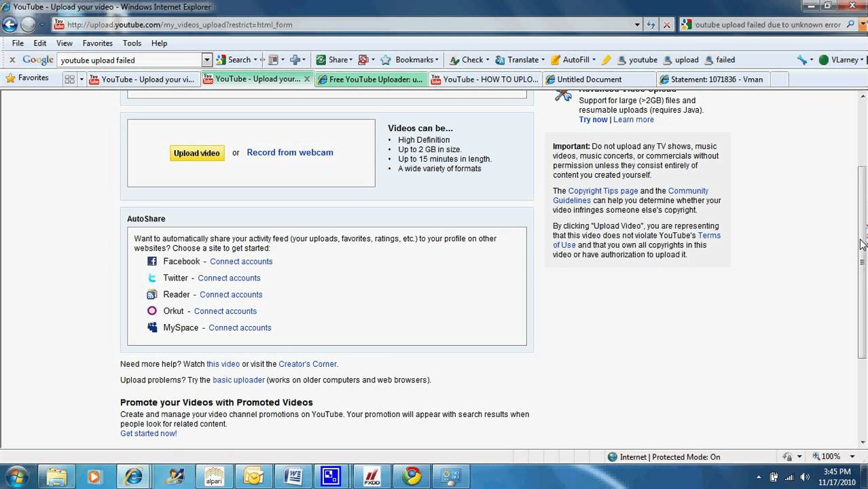Viewport: 868px width, 489px height.
Task: Click in the URL address bar
Action: 346,24
